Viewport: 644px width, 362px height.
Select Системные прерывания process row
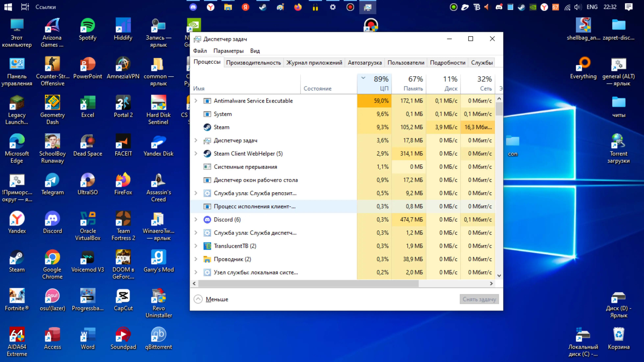point(343,167)
